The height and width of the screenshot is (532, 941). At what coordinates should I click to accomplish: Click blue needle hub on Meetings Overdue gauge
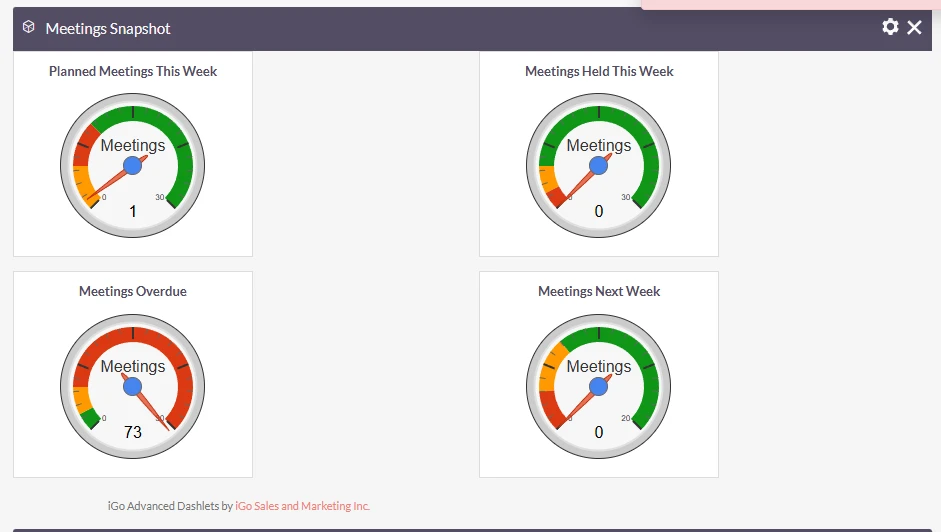tap(133, 386)
